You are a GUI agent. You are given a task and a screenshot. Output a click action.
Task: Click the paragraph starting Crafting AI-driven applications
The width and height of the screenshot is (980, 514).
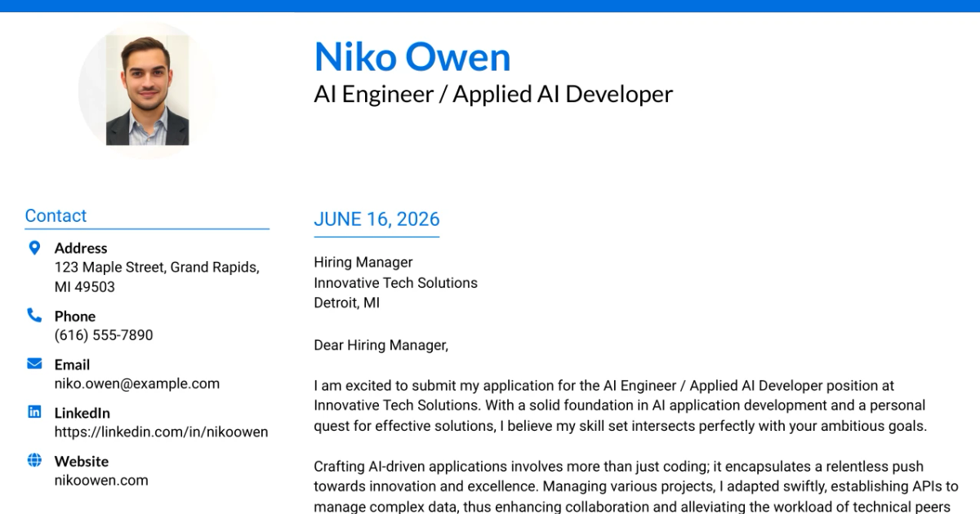click(x=636, y=486)
